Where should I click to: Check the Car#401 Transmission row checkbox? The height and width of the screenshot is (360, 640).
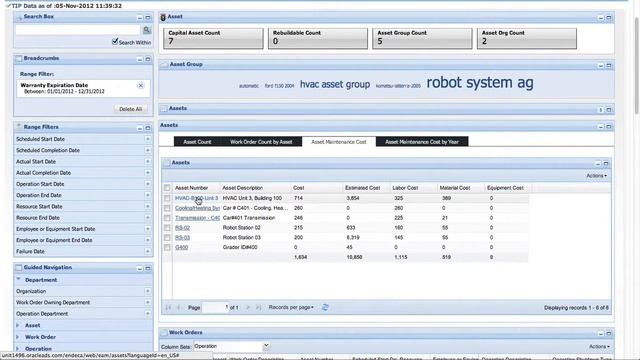tap(167, 218)
